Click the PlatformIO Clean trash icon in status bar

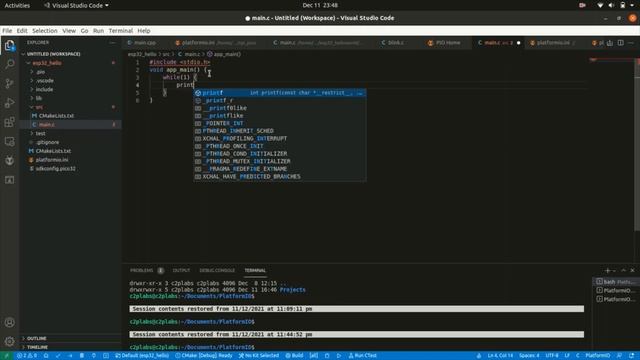click(82, 356)
